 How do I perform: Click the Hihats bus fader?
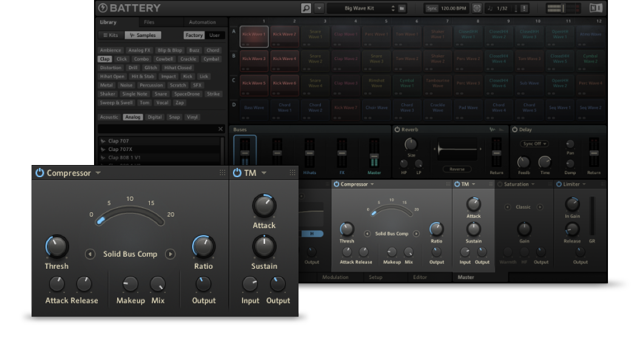[309, 153]
